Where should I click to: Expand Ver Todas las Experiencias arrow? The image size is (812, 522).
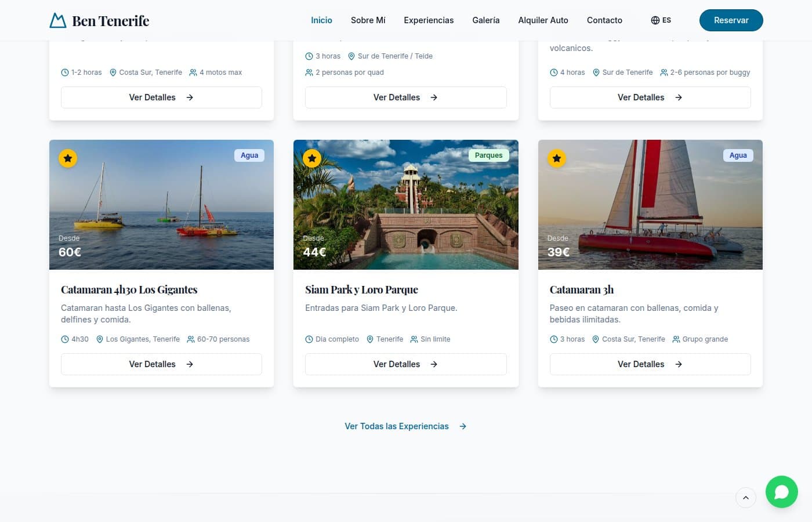463,426
